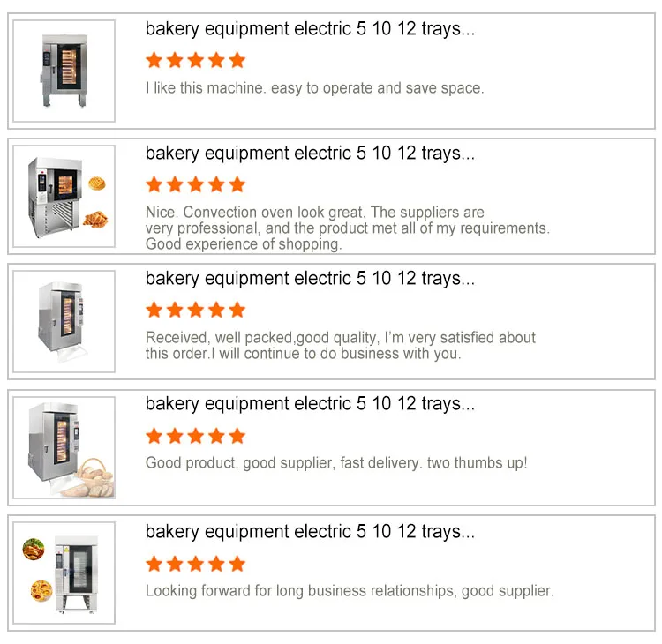Select the oven thumbnail with the bread basket

click(x=64, y=447)
